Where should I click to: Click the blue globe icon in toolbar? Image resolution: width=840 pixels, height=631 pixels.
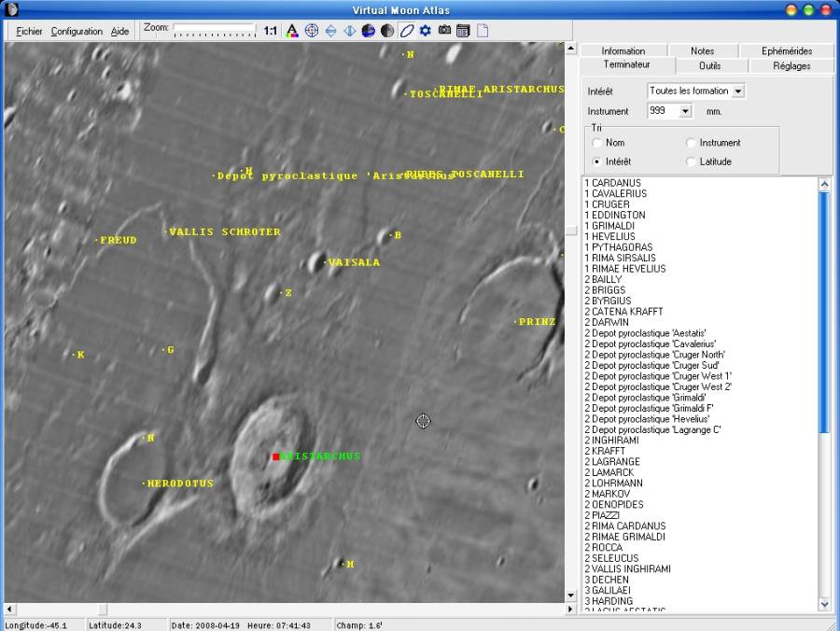(x=368, y=31)
